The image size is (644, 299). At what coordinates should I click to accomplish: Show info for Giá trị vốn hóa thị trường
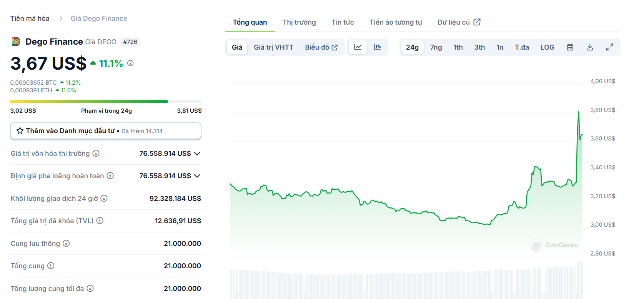pyautogui.click(x=96, y=154)
